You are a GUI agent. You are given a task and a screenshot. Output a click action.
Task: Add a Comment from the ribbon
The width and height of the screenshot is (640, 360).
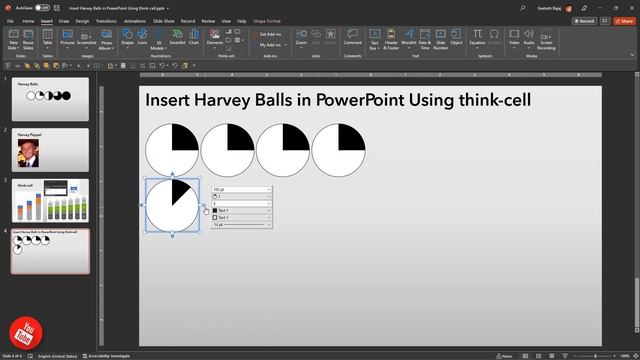coord(352,38)
